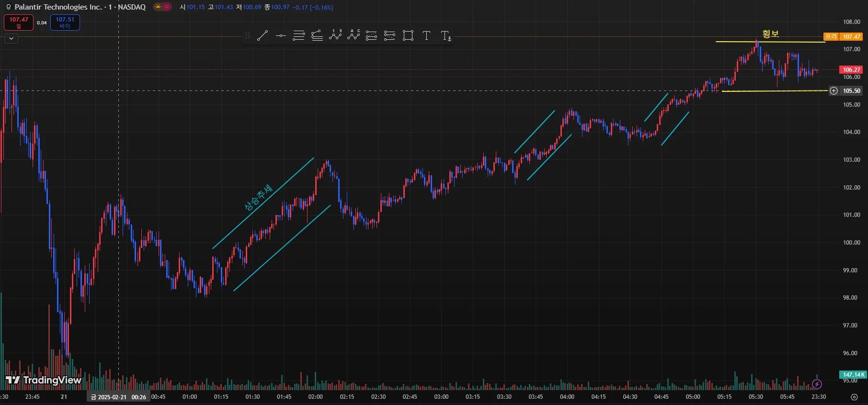
Task: Click the blue 107.51 buy button
Action: pos(65,22)
